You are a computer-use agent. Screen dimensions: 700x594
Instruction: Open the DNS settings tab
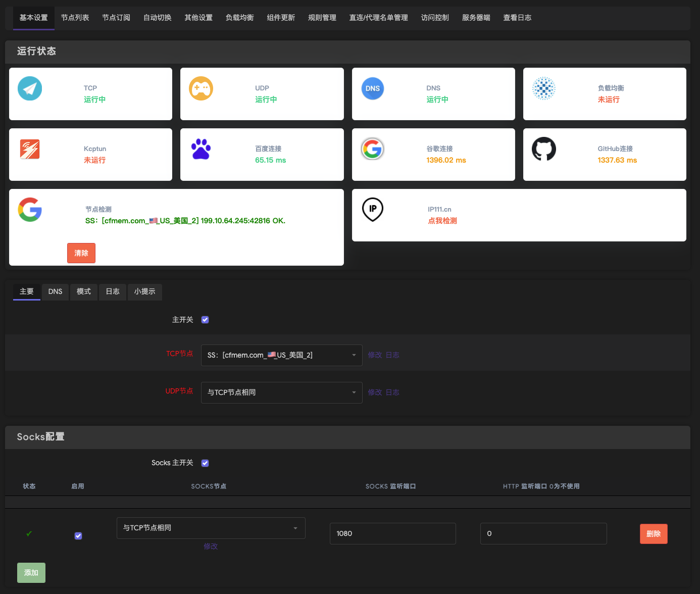[x=55, y=292]
